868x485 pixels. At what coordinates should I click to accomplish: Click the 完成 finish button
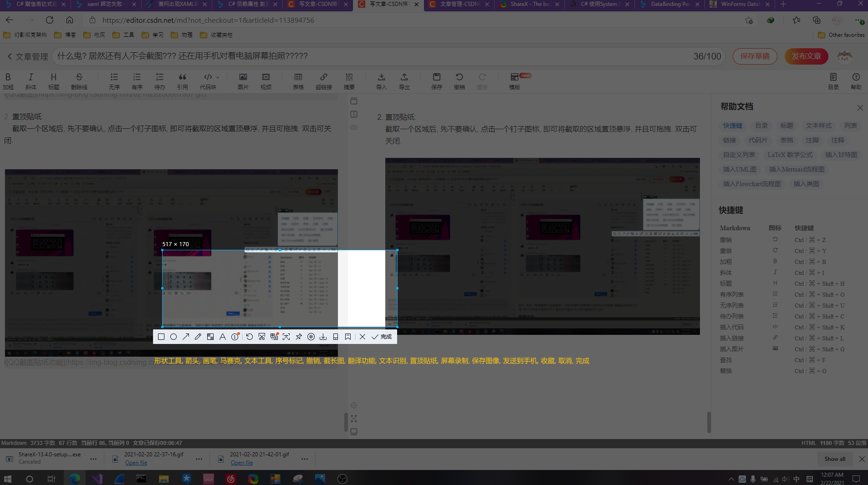382,337
